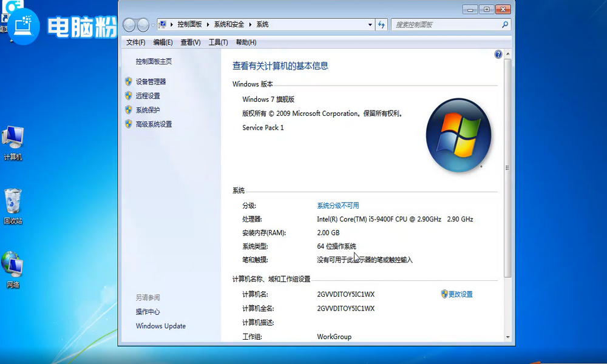Screen dimensions: 607x364
Task: Open the 帮助(H) menu
Action: tap(246, 42)
